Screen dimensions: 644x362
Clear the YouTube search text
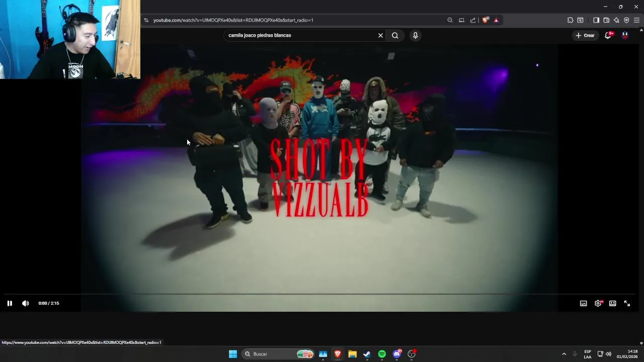(x=380, y=35)
